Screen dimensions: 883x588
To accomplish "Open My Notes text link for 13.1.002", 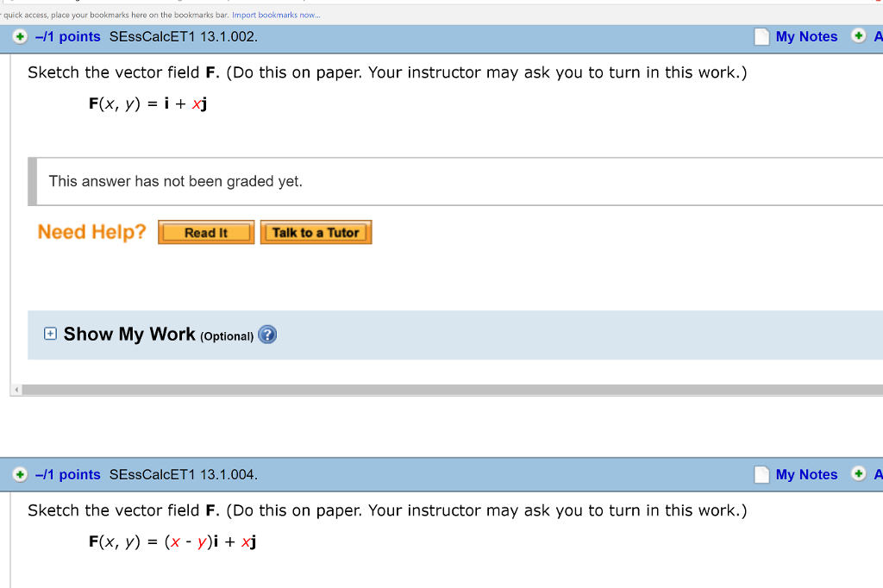I will tap(806, 37).
